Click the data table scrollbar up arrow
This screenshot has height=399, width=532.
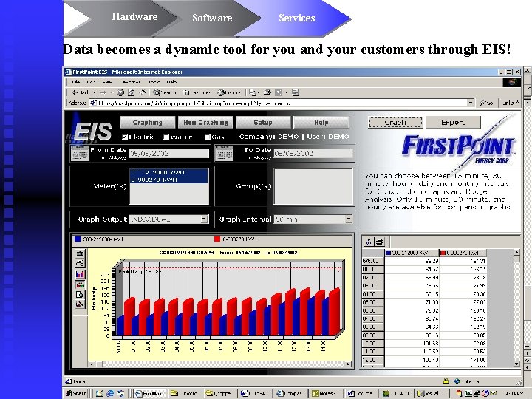click(516, 252)
